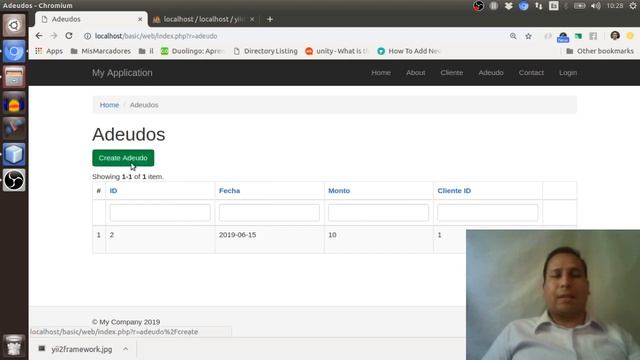This screenshot has width=640, height=360.
Task: Open the system settings gear menu
Action: [633, 6]
